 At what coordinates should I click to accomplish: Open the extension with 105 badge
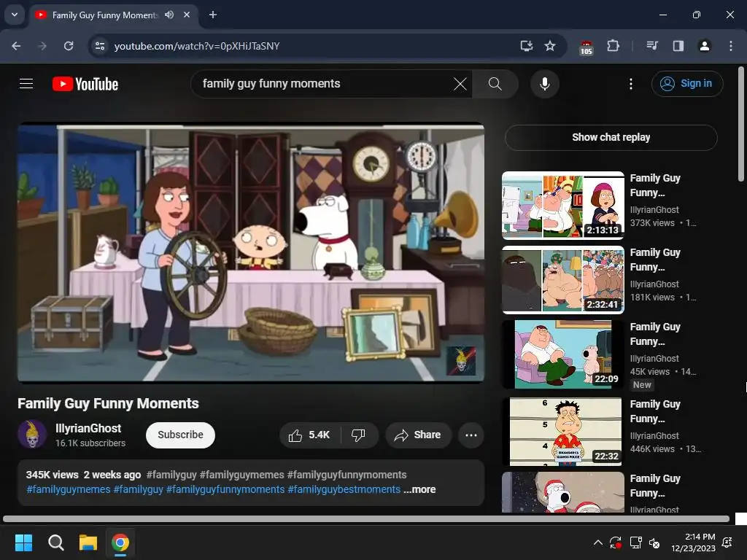click(x=586, y=47)
